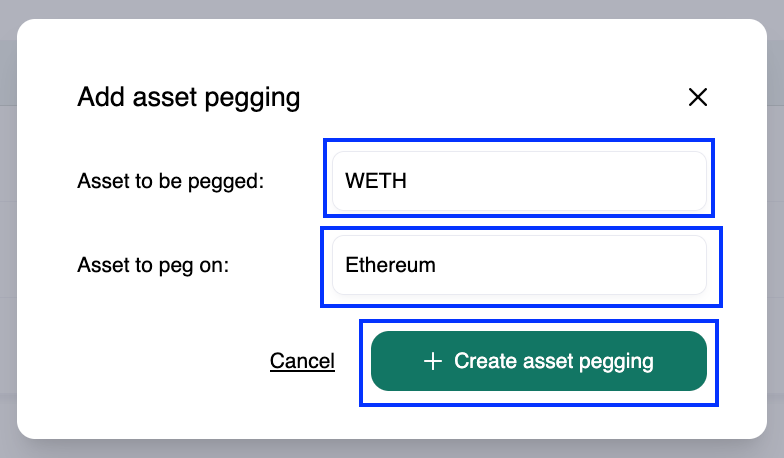Select the Ethereum text in the input

(x=390, y=266)
